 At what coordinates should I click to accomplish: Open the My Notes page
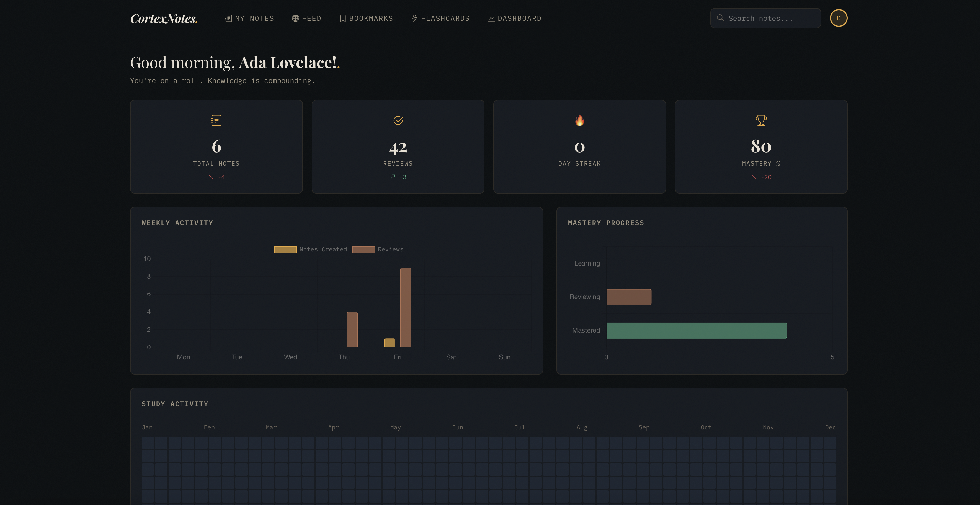(x=249, y=18)
